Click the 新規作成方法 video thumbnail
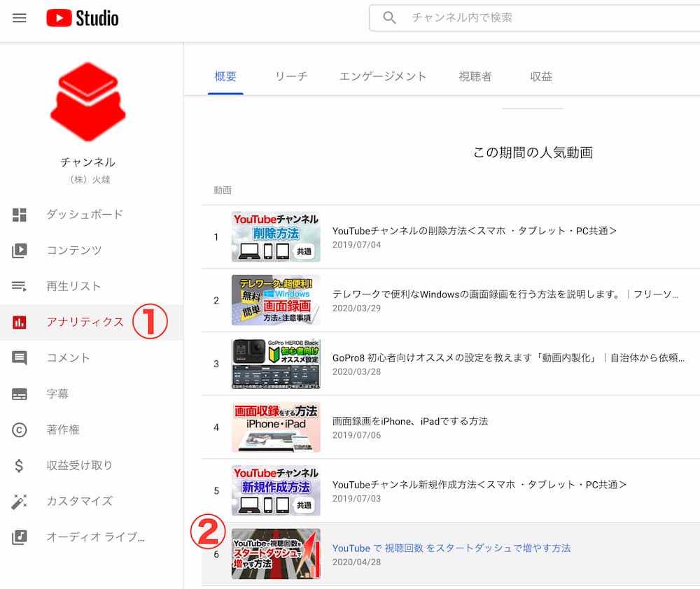This screenshot has height=589, width=700. pos(276,490)
